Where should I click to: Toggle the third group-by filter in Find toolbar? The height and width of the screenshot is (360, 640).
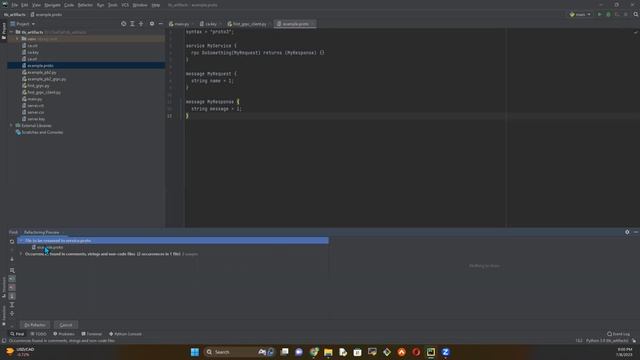[12, 296]
